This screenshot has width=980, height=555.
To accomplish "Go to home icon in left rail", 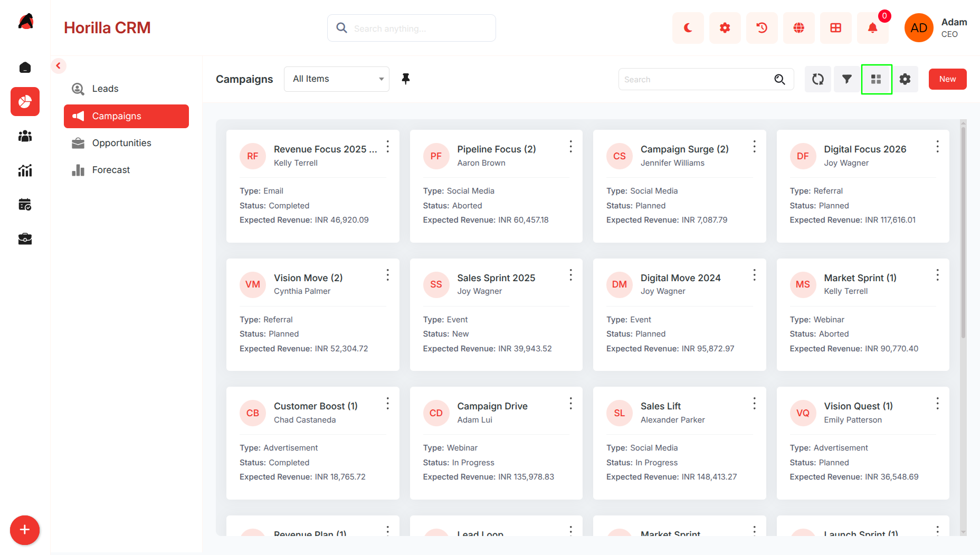I will tap(25, 68).
